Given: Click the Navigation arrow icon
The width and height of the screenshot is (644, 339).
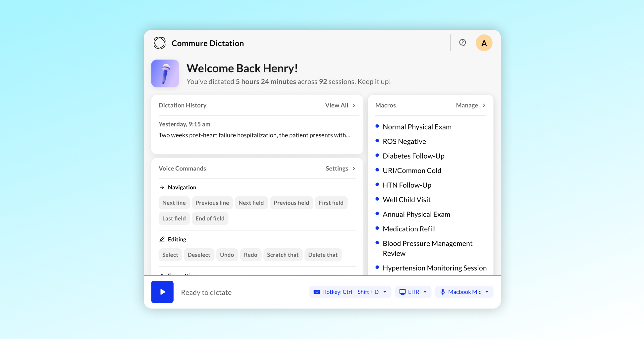Looking at the screenshot, I should tap(162, 187).
